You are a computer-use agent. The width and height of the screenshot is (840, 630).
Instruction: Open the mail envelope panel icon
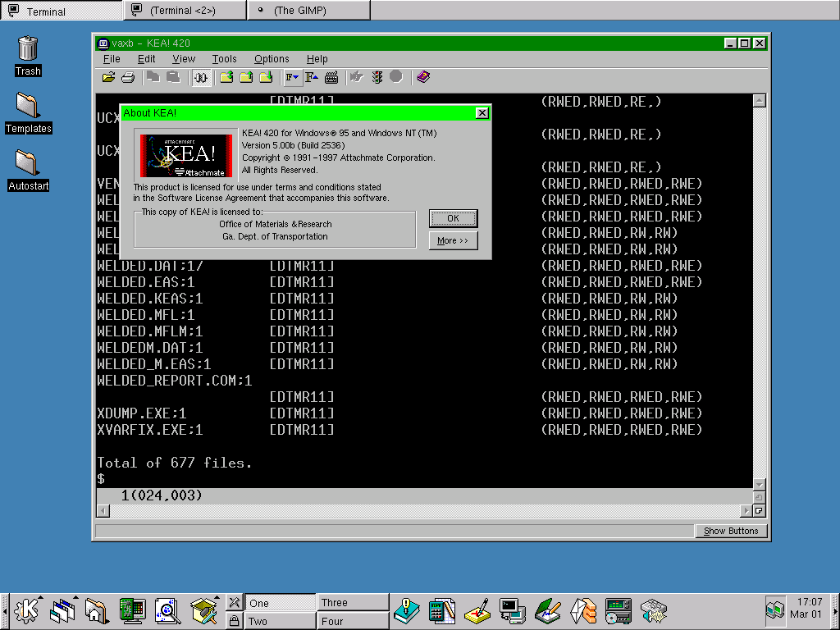[583, 611]
